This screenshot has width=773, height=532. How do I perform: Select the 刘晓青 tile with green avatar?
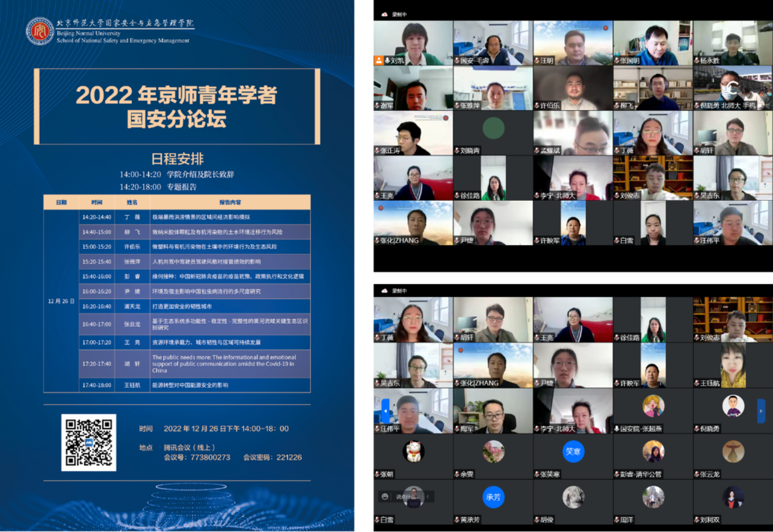click(493, 132)
